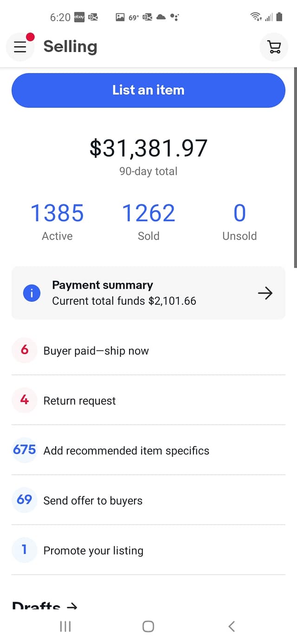This screenshot has height=644, width=297.
Task: Open the hamburger menu icon
Action: [x=20, y=47]
